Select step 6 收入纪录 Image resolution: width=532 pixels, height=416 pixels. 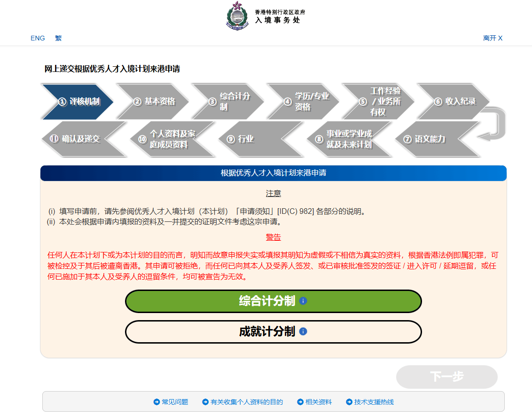(454, 102)
